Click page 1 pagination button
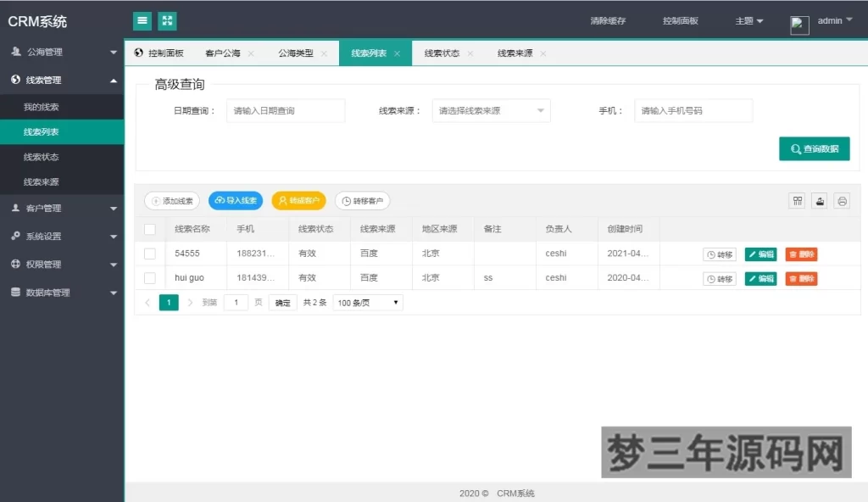The height and width of the screenshot is (502, 868). (169, 303)
